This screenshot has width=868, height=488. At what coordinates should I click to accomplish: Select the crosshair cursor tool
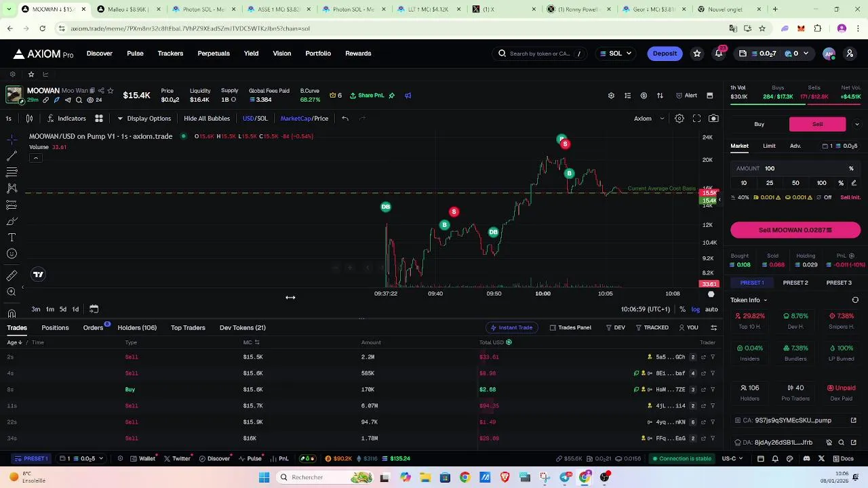click(x=12, y=139)
